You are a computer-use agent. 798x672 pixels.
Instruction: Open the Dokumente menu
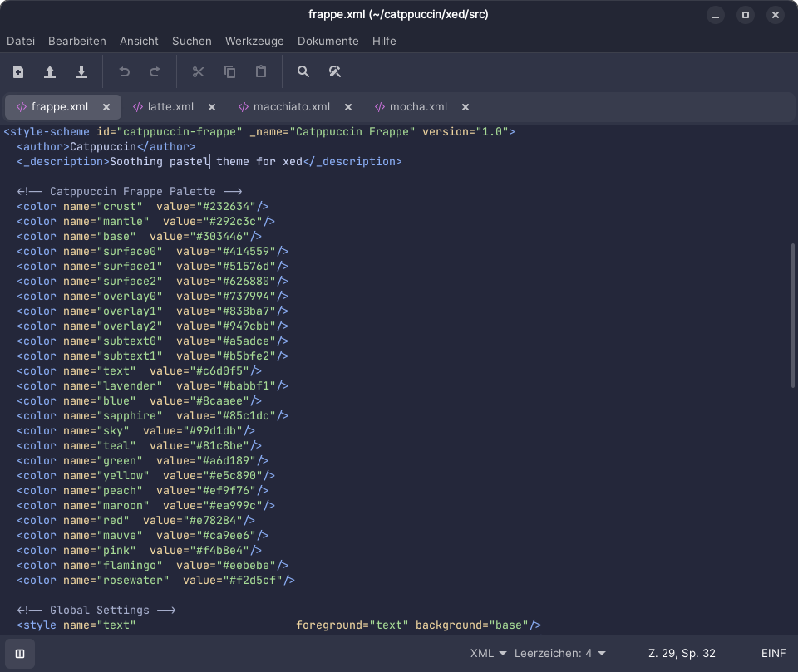(x=328, y=42)
